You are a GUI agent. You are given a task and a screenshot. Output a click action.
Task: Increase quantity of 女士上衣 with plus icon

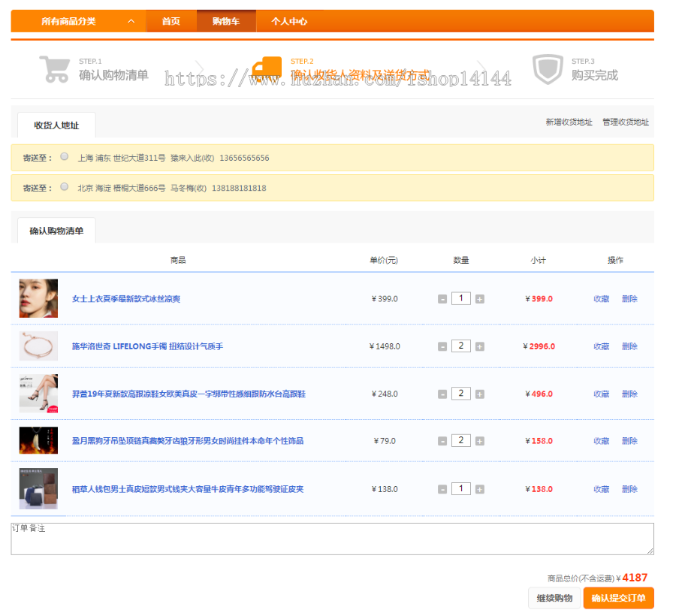point(478,298)
